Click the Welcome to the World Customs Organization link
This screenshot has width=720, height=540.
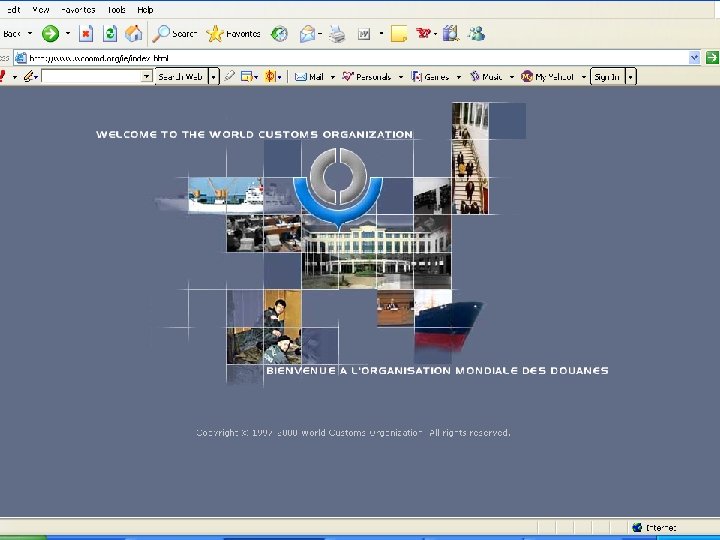[254, 135]
